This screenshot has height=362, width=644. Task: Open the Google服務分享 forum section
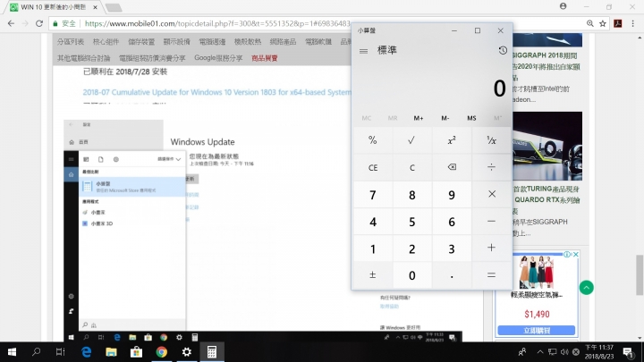coord(218,58)
